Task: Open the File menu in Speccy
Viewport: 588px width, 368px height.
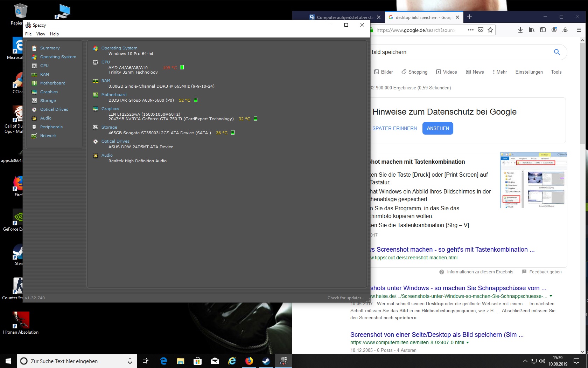Action: [x=28, y=34]
